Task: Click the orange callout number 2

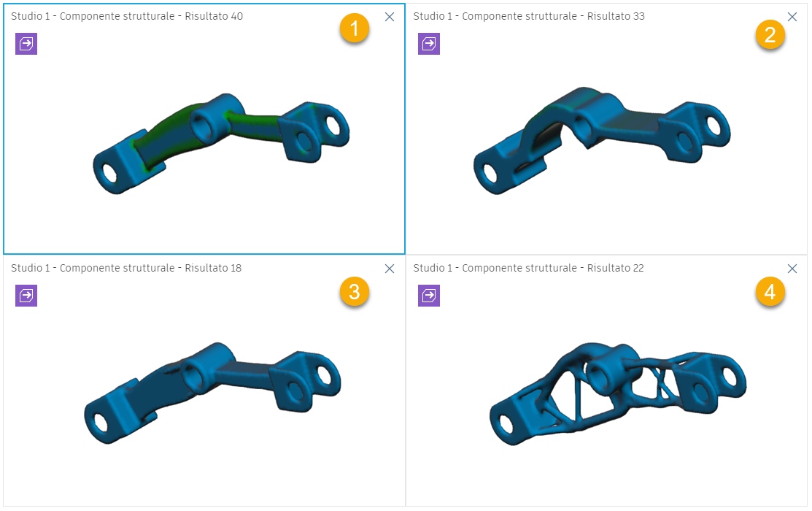Action: point(770,35)
